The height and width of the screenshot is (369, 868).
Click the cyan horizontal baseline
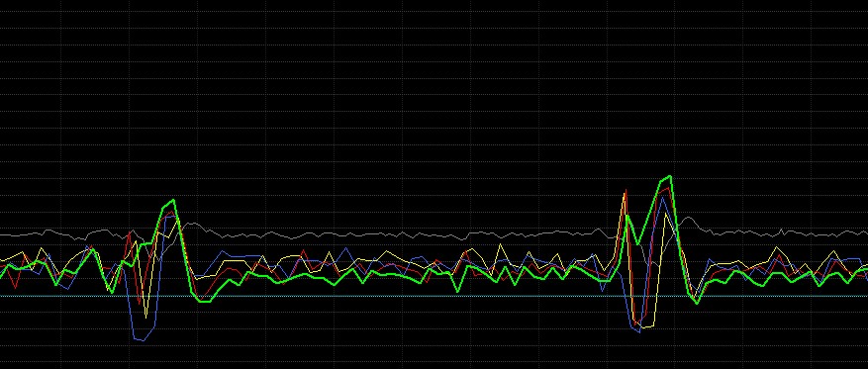click(x=434, y=296)
